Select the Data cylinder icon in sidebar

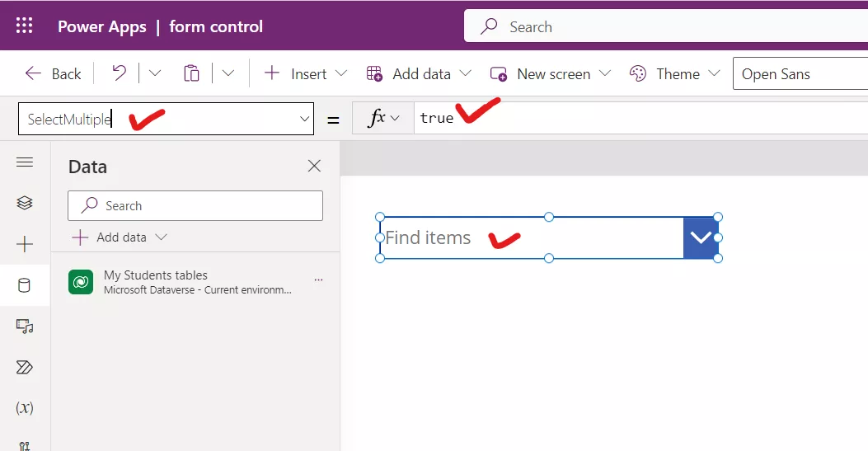[25, 285]
